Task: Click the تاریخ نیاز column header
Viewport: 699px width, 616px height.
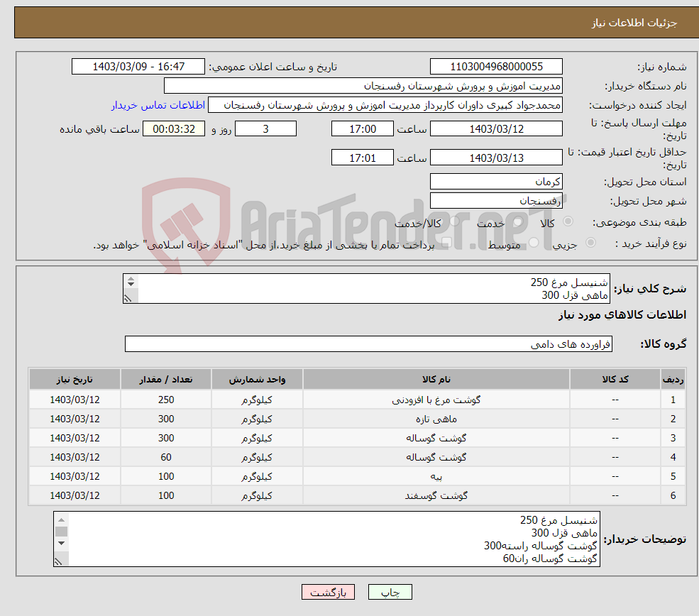Action: 75,379
